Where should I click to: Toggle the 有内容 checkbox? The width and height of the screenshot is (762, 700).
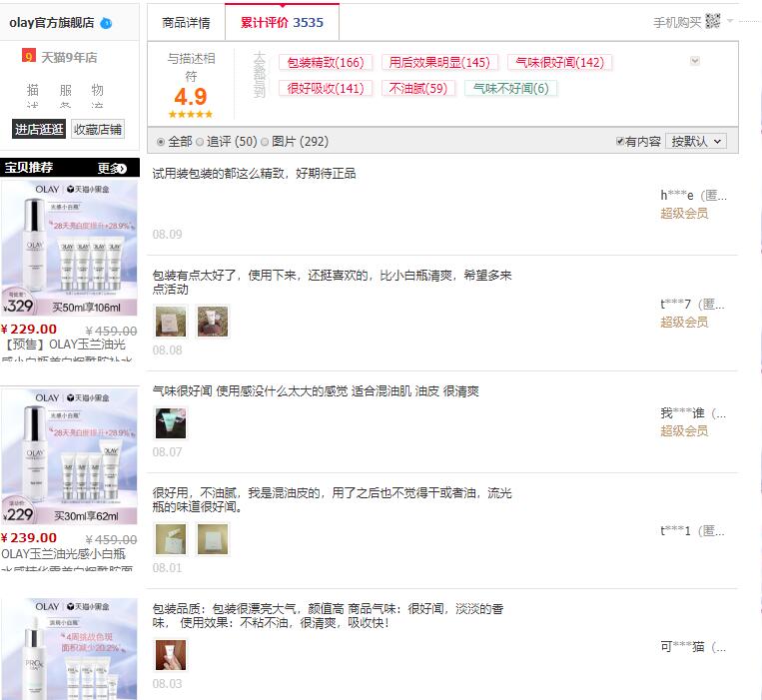[620, 142]
